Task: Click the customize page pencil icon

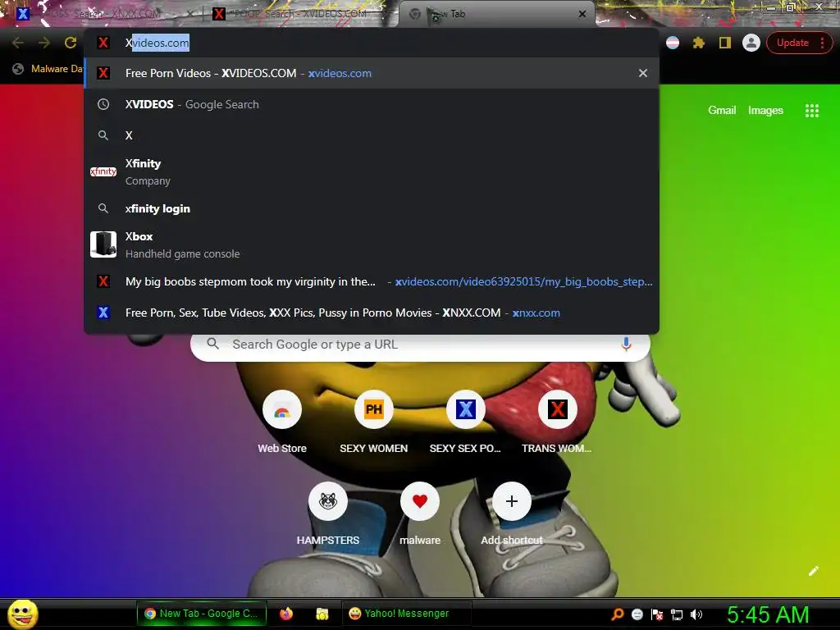Action: [813, 571]
